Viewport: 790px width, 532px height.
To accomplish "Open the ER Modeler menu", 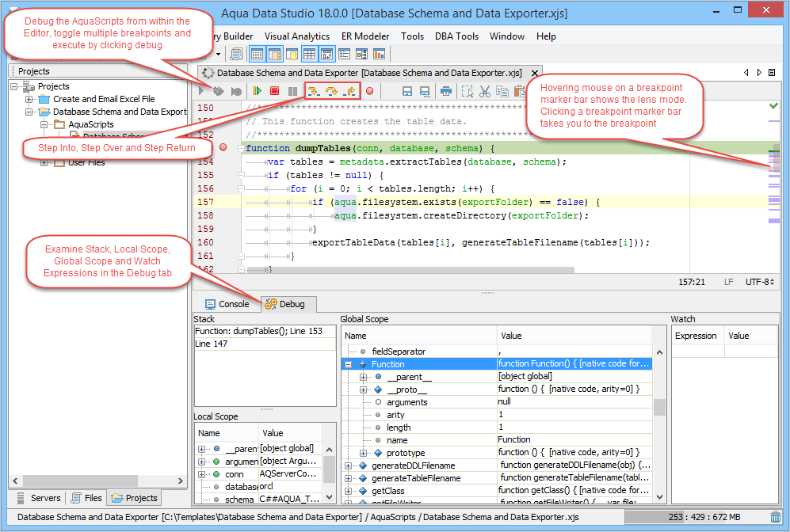I will [365, 36].
